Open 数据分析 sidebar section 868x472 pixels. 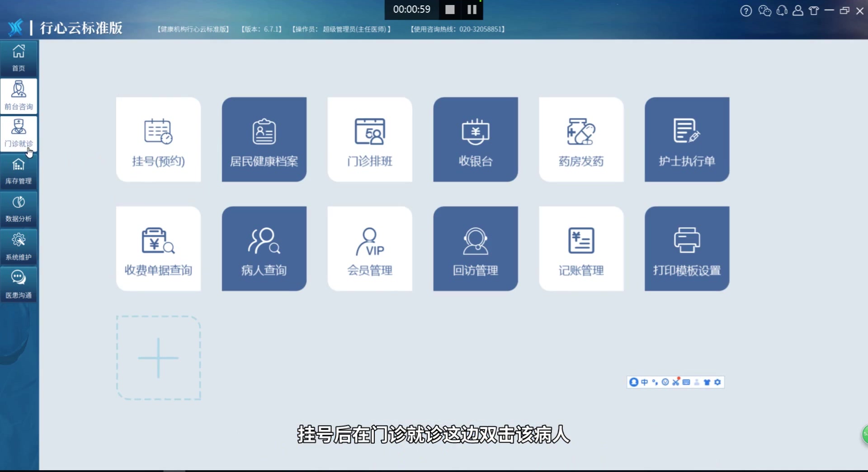pos(19,209)
